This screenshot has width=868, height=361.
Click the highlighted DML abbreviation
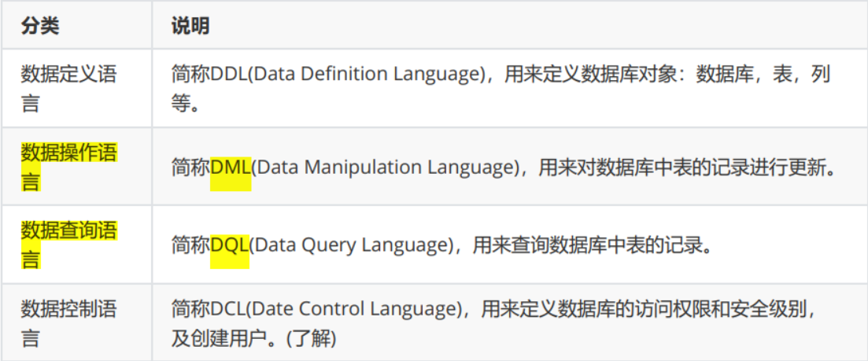point(231,167)
